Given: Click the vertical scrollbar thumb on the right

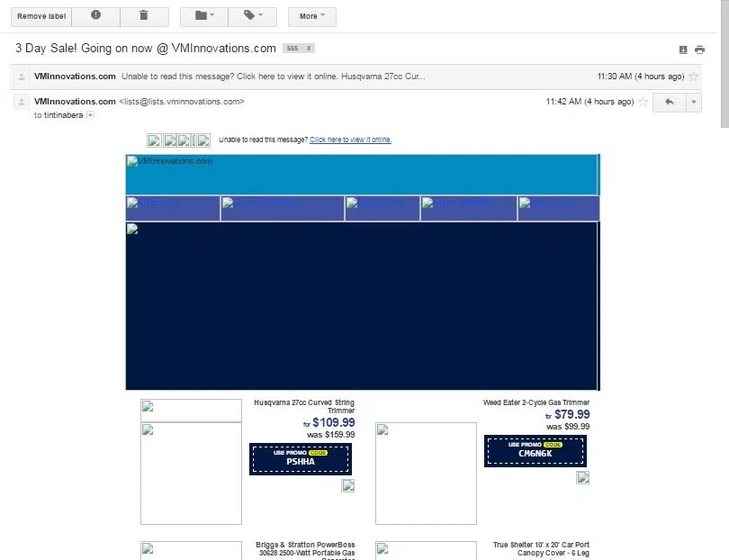Looking at the screenshot, I should tap(724, 64).
